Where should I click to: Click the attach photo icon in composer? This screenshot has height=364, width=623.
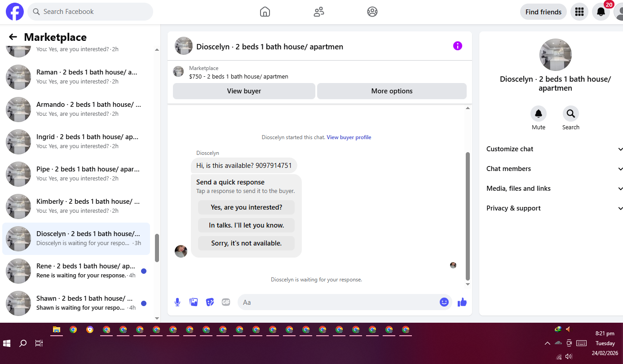click(194, 302)
